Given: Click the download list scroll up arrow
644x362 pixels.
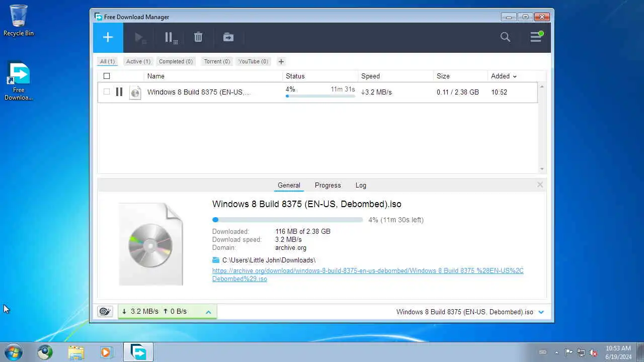Looking at the screenshot, I should [542, 86].
